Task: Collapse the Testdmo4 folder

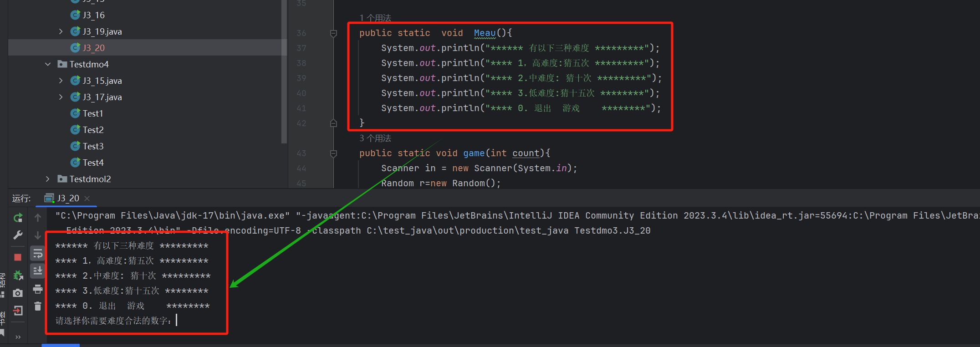Action: (48, 64)
